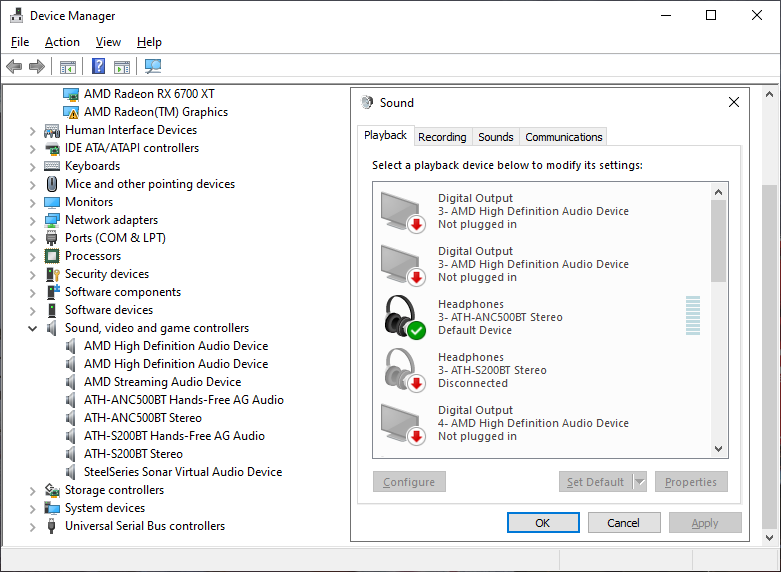This screenshot has width=781, height=572.
Task: Click the Properties button
Action: tap(691, 482)
